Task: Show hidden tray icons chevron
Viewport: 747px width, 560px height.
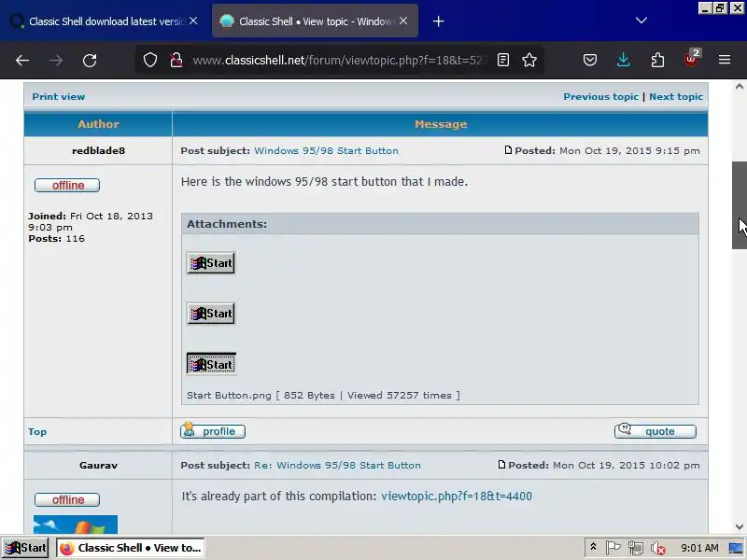Action: (593, 547)
